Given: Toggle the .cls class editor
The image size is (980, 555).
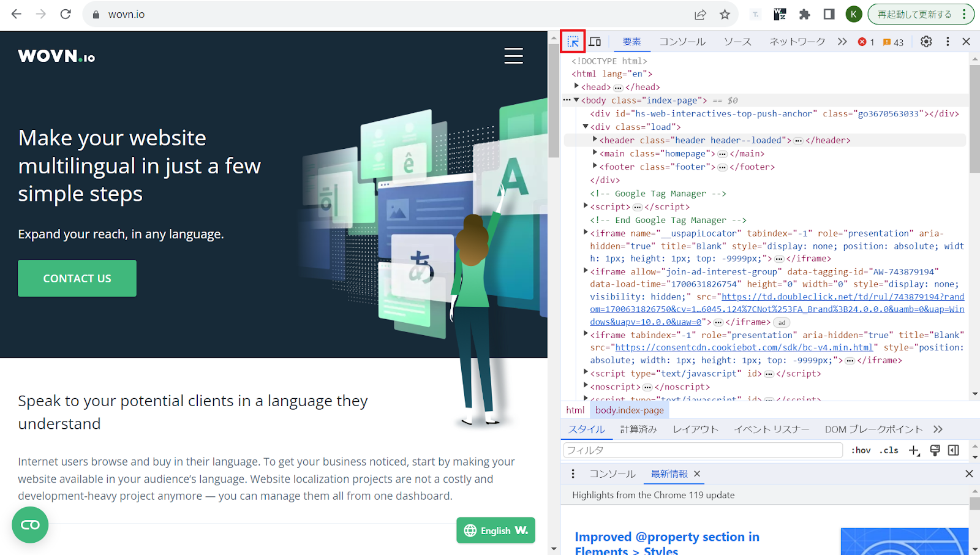Looking at the screenshot, I should coord(889,450).
